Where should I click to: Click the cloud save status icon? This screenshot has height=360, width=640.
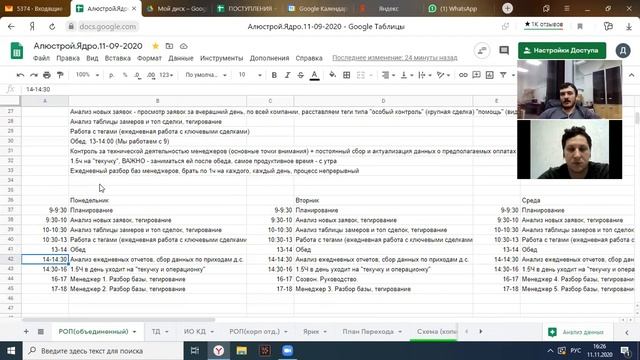[x=184, y=46]
